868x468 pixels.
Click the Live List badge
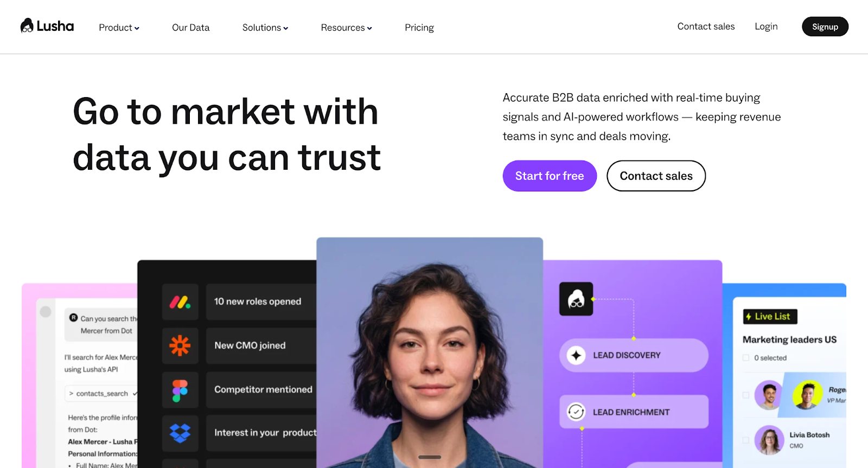point(770,316)
